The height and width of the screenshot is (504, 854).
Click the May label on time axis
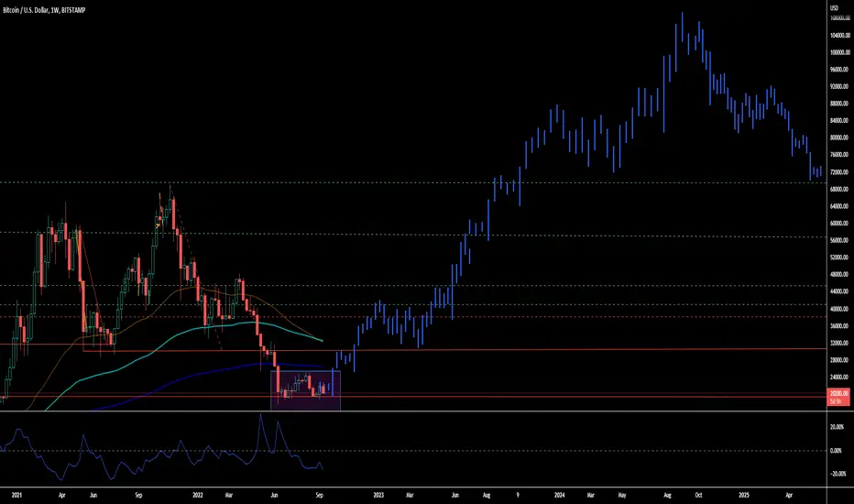622,495
